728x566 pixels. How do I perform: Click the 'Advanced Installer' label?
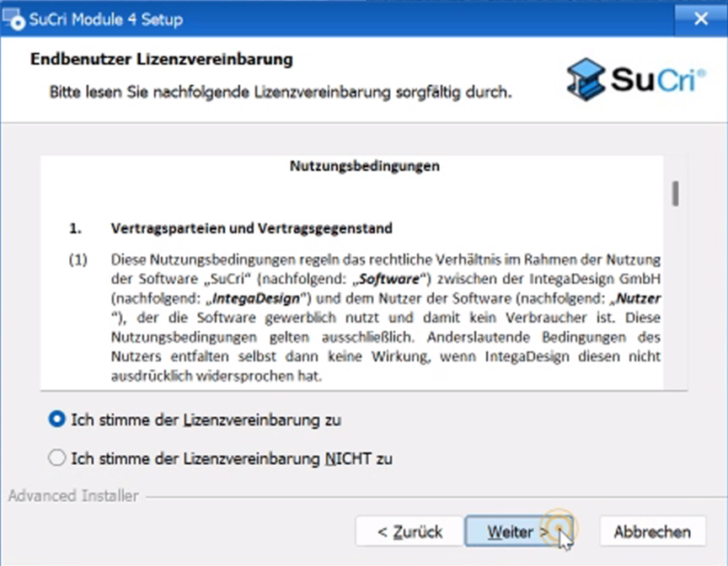click(x=73, y=496)
